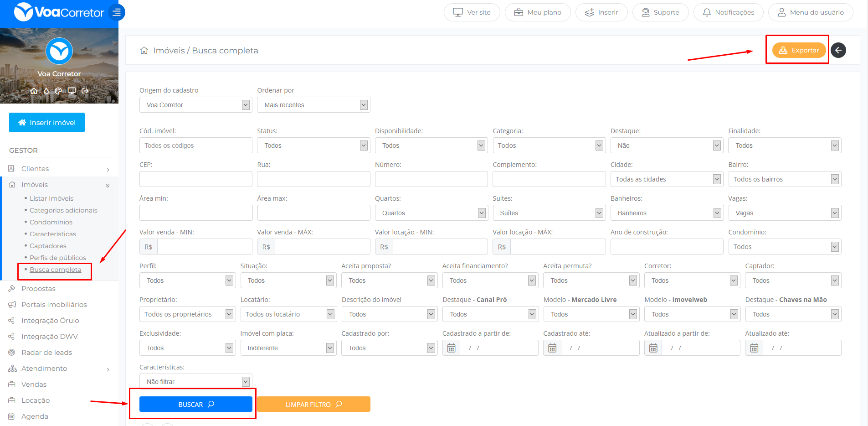Toggle the sidebar hamburger menu icon
Screen dimensions: 868x426
coord(117,12)
